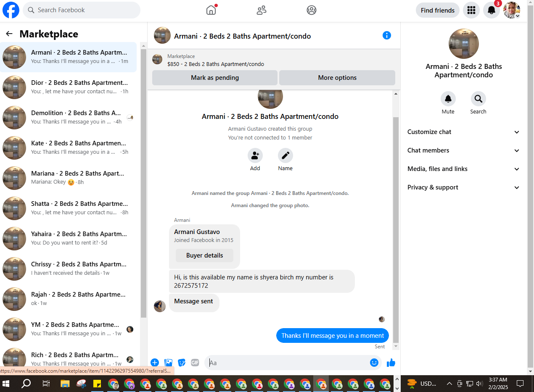This screenshot has height=392, width=534.
Task: Open the taskbar clock showing 3:37 AM
Action: click(498, 384)
